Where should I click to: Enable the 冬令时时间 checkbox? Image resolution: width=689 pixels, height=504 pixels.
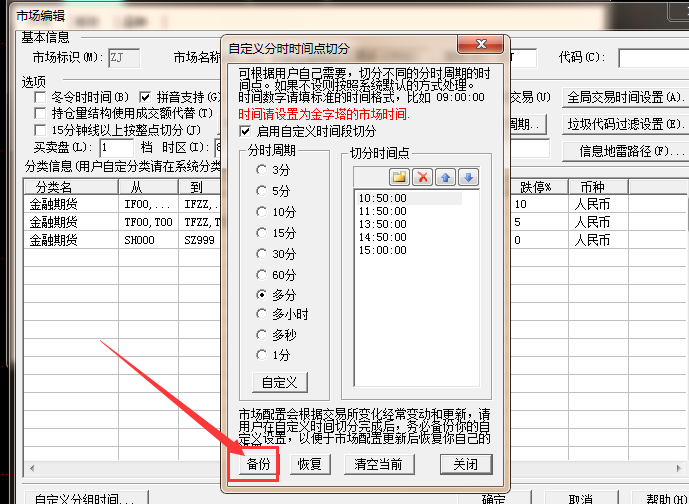click(41, 98)
